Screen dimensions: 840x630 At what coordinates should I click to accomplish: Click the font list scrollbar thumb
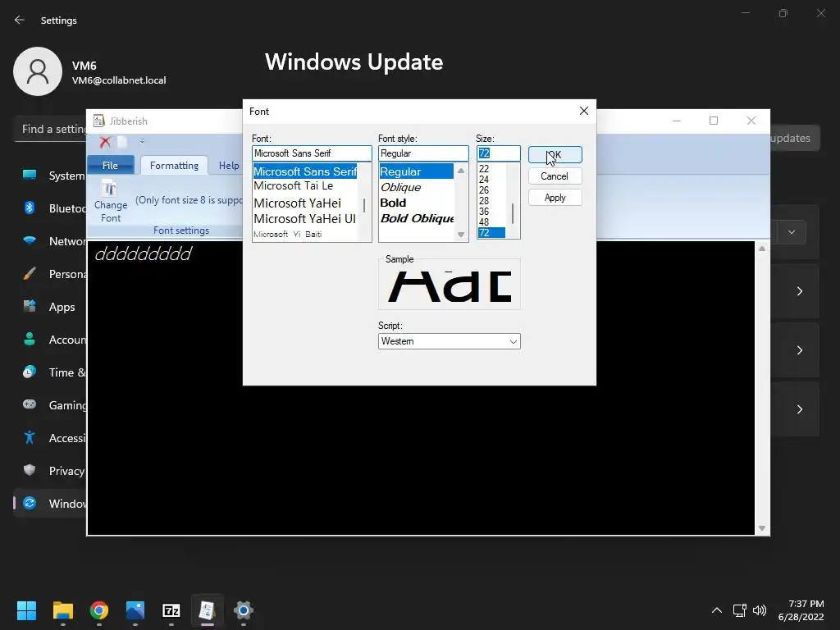364,205
